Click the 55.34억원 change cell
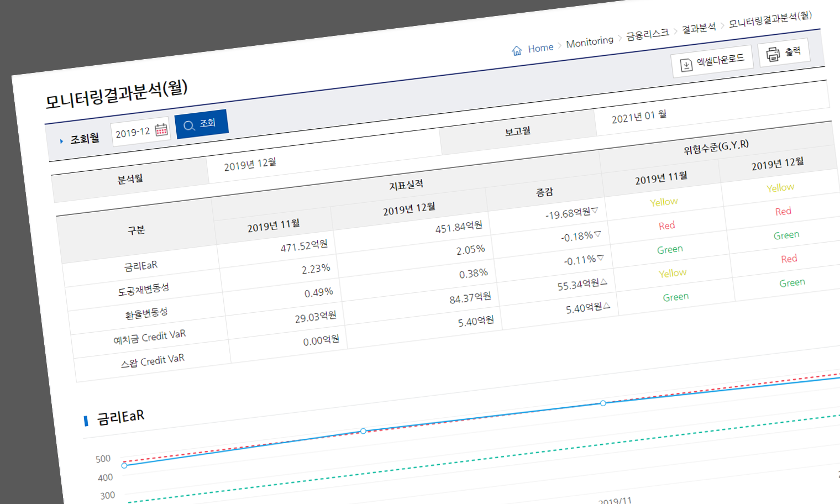The image size is (840, 504). 582,285
